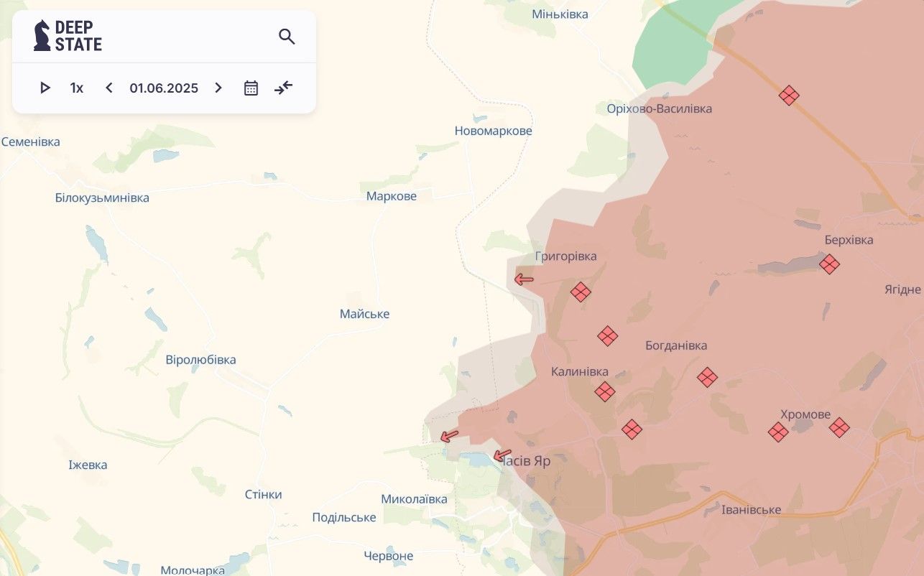The width and height of the screenshot is (924, 576).
Task: Select the diamond marker directly under Калинівка
Action: 605,391
